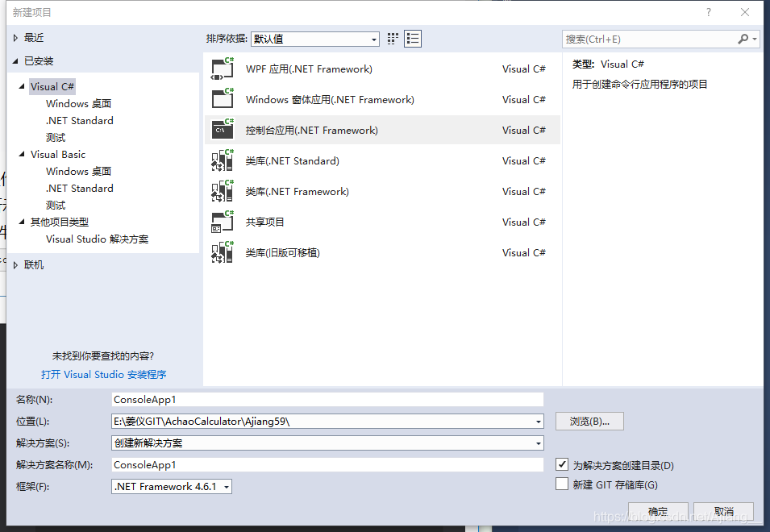Screen dimensions: 770x532
Task: Click the search magnifier icon
Action: [743, 39]
